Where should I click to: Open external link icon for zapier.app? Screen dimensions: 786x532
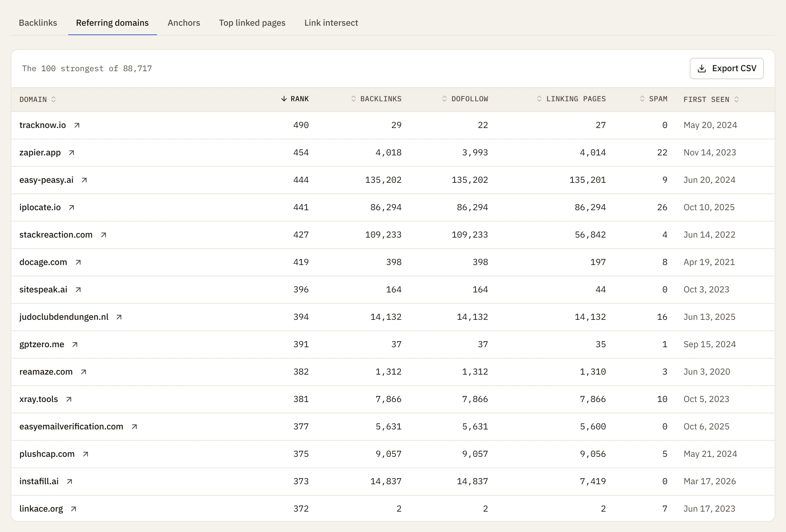(72, 152)
